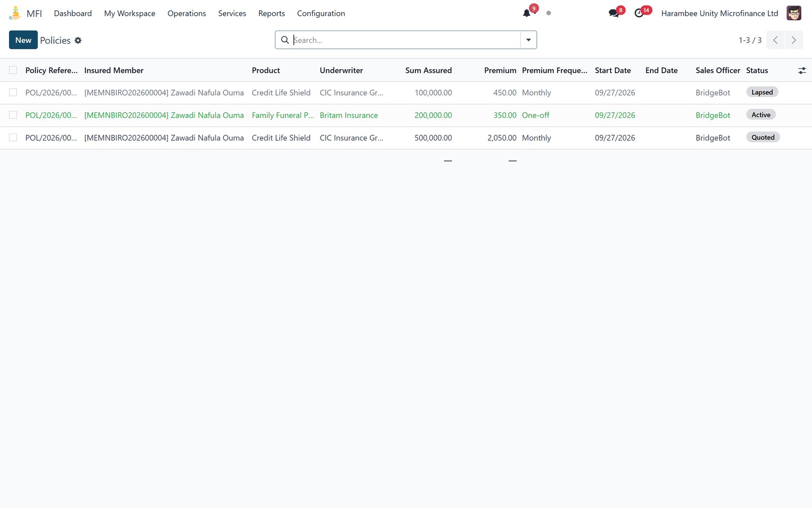
Task: Open the optional columns adjust icon
Action: pos(802,71)
